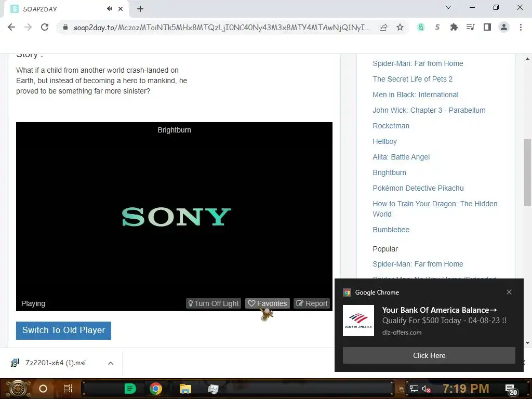Click Your Bank Of America Balance headline

[x=440, y=310]
